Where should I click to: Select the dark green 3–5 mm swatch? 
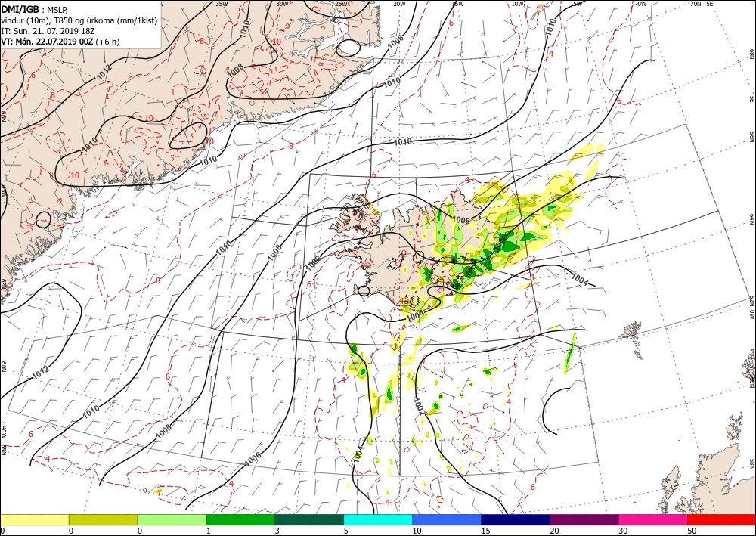(309, 520)
